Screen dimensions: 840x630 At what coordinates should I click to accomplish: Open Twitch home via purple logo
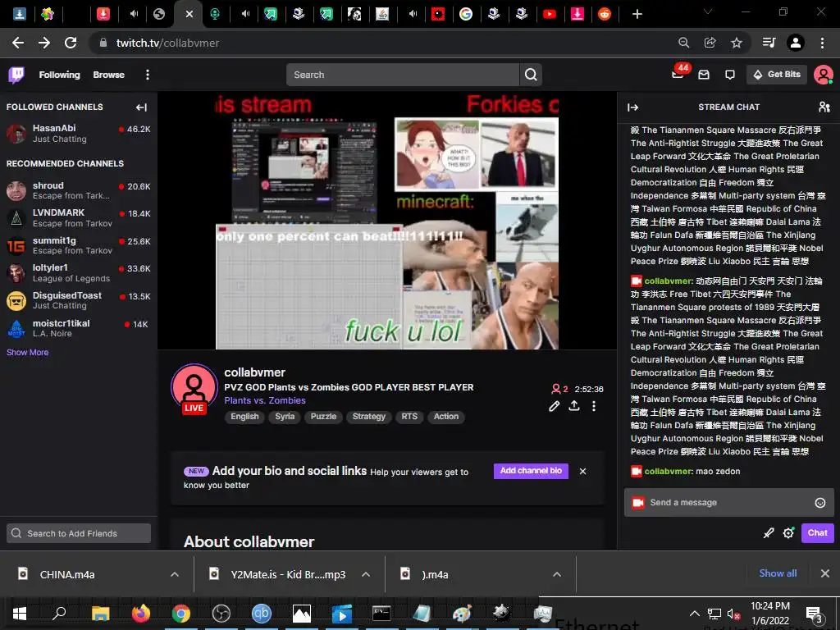pos(16,75)
